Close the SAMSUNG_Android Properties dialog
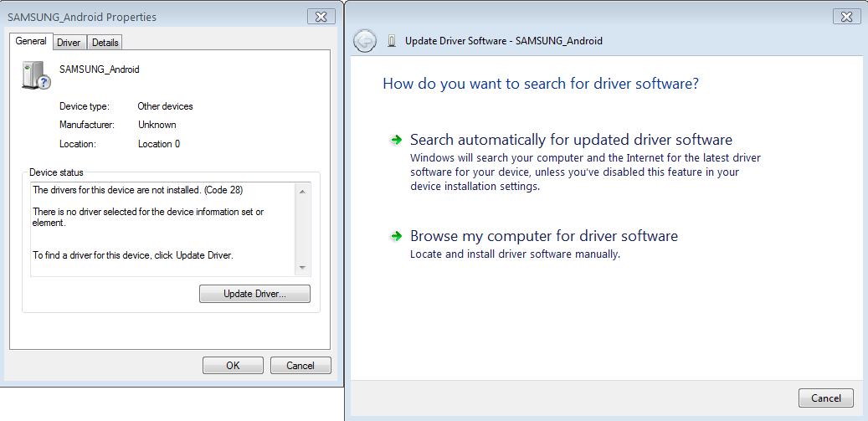This screenshot has height=421, width=868. (x=321, y=17)
